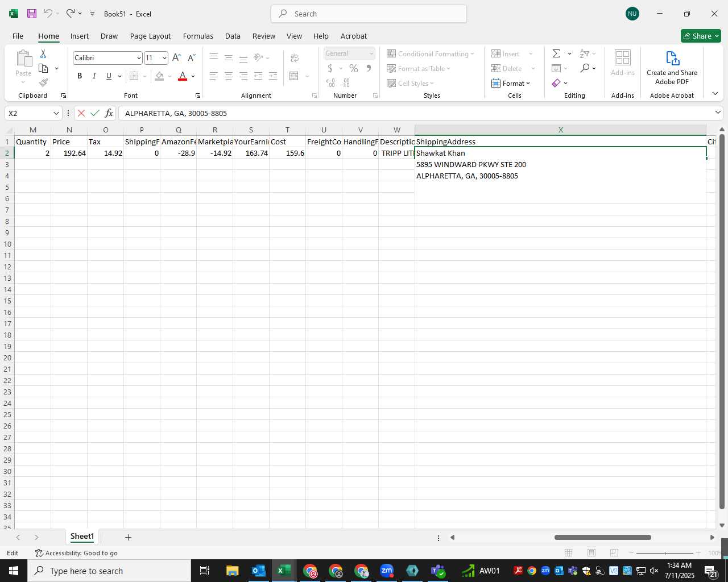
Task: Open the General number format dropdown
Action: tap(371, 53)
